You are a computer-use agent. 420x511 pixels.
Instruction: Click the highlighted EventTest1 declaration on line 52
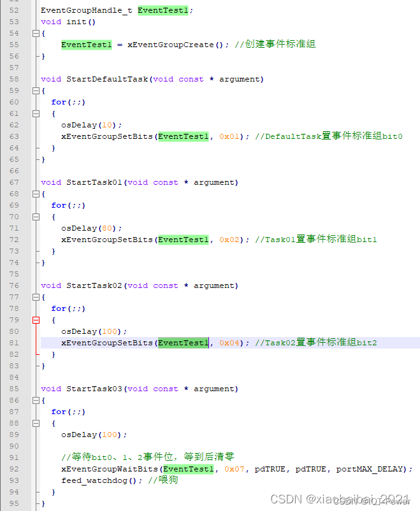pos(163,10)
